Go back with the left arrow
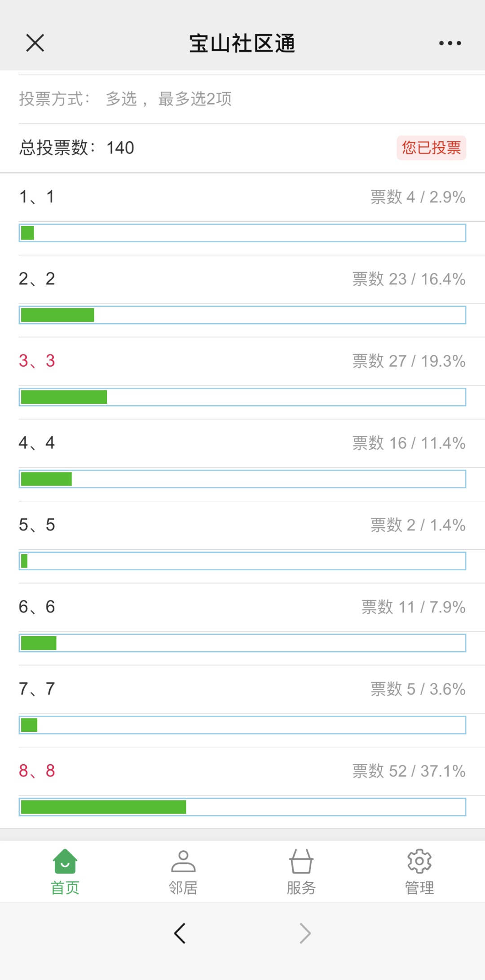This screenshot has width=485, height=980. pyautogui.click(x=180, y=933)
